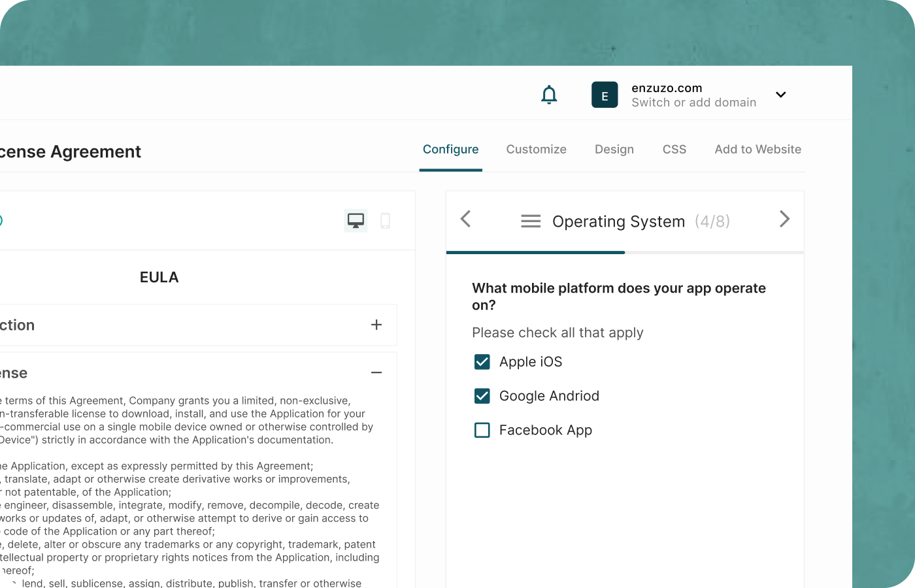Open the hamburger steps menu icon
Image resolution: width=915 pixels, height=588 pixels.
pyautogui.click(x=531, y=221)
